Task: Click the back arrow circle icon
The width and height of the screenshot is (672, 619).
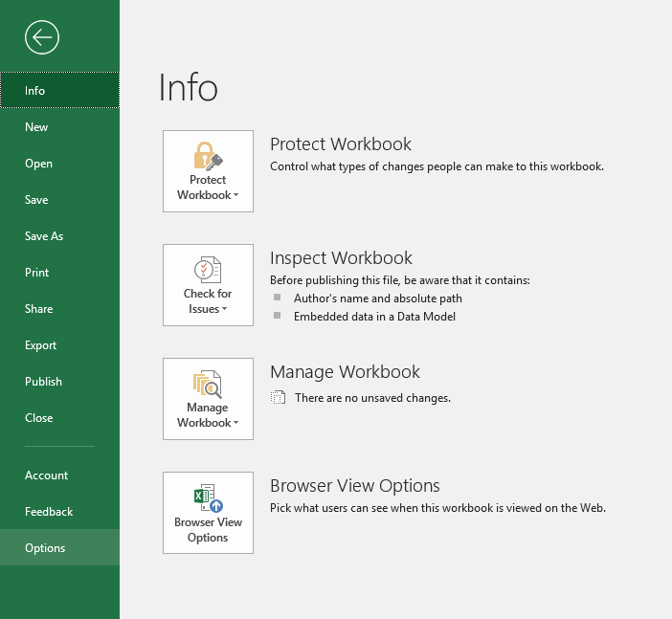Action: 43,37
